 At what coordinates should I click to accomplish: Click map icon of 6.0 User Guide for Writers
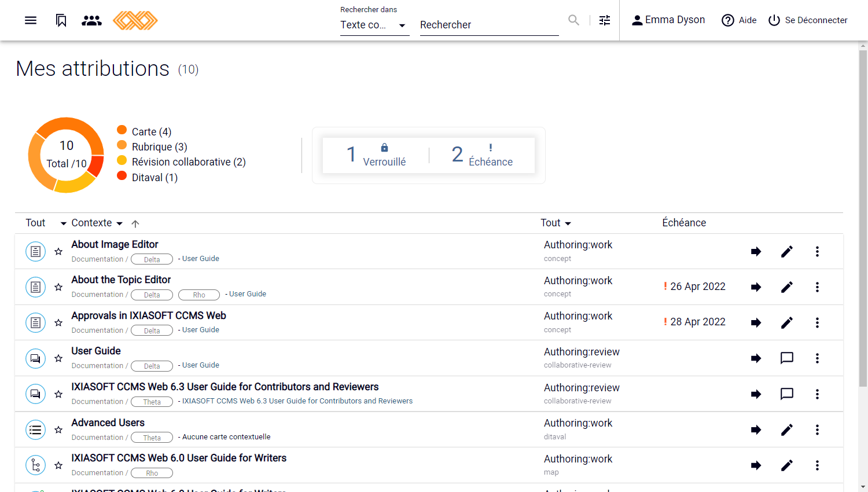tap(35, 465)
